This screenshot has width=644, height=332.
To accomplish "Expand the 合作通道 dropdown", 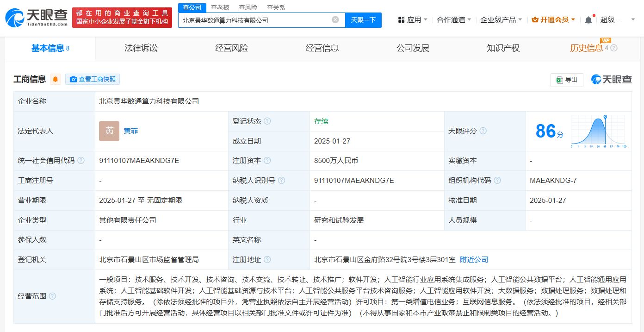I will click(454, 20).
